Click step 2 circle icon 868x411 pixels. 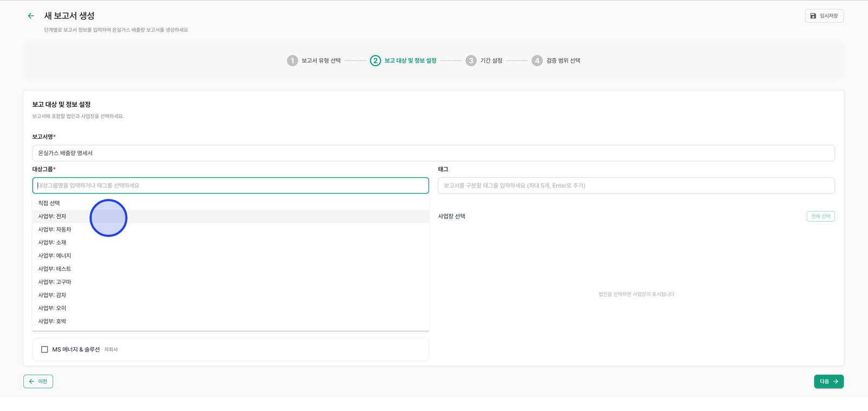[x=375, y=61]
